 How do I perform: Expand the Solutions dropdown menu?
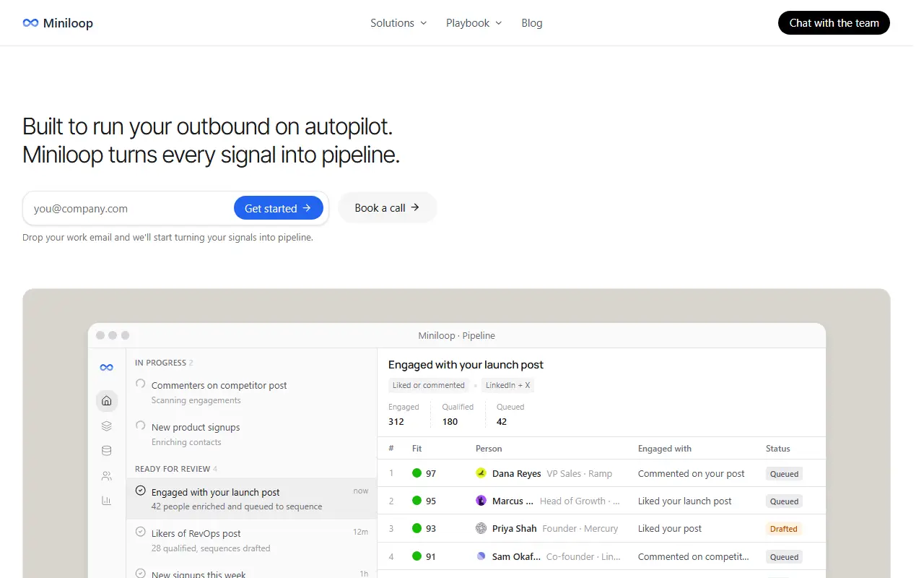(x=398, y=23)
